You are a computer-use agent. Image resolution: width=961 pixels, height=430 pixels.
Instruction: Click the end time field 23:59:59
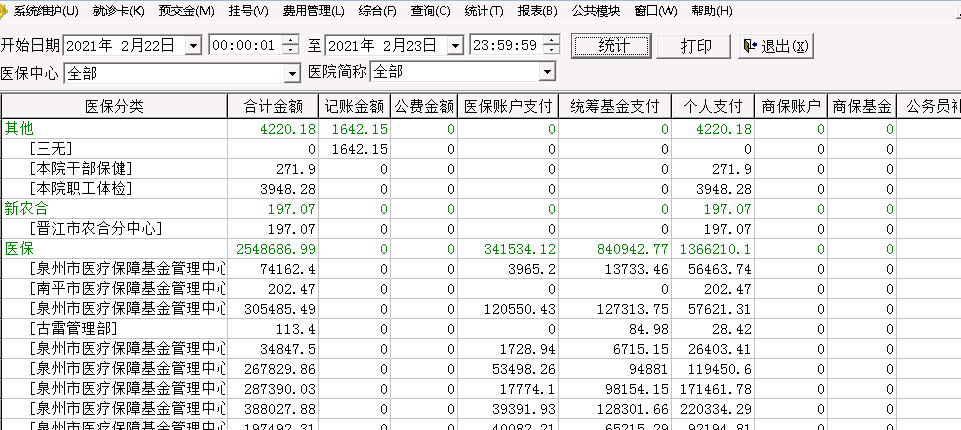pos(506,45)
